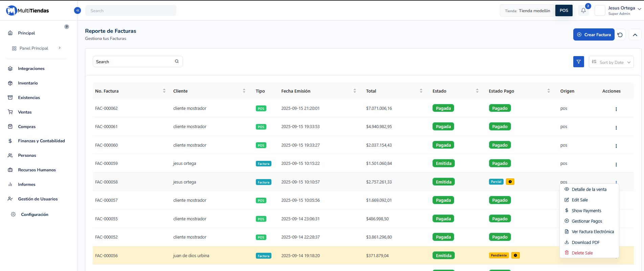The height and width of the screenshot is (271, 644).
Task: Sort table by Total column
Action: click(x=421, y=91)
